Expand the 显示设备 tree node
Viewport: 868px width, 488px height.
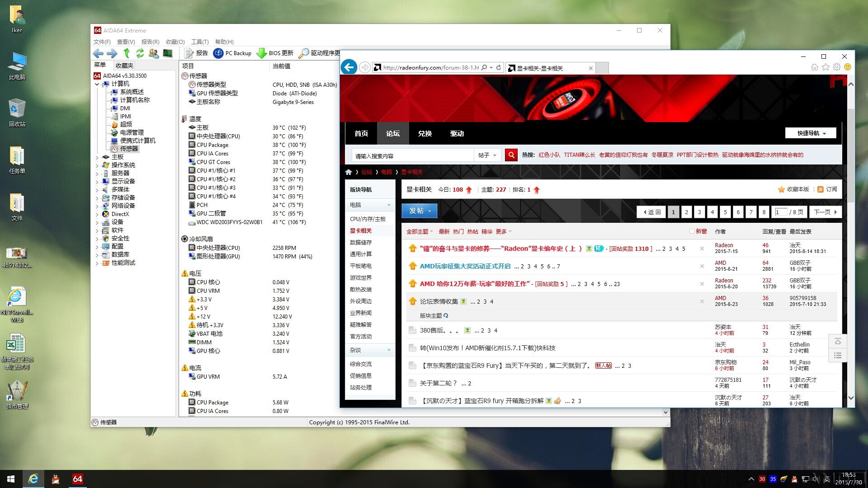coord(97,182)
